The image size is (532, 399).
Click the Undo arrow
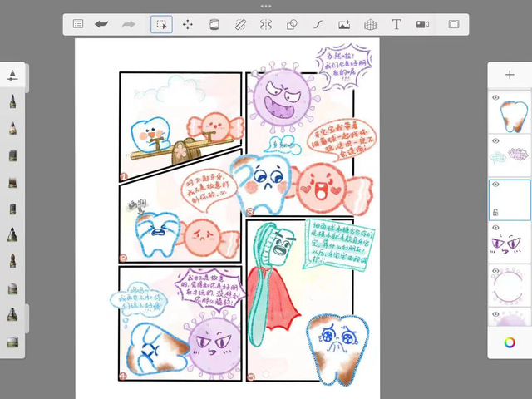pos(101,25)
